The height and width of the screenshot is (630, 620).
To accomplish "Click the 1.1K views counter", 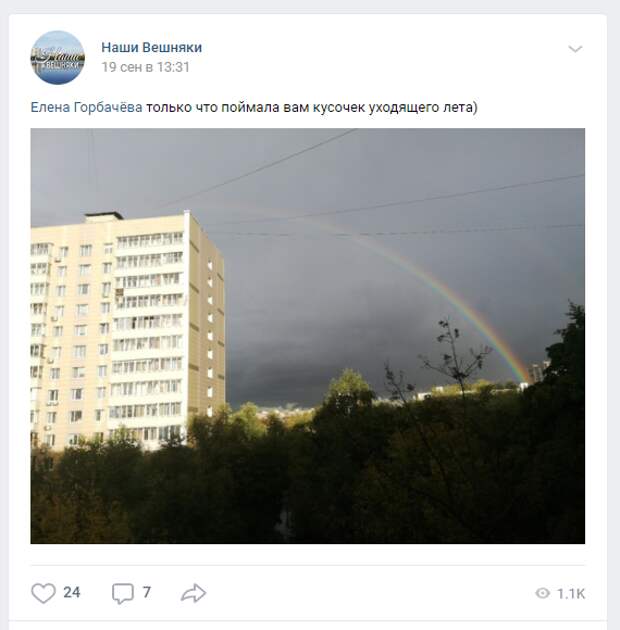I will 571,593.
